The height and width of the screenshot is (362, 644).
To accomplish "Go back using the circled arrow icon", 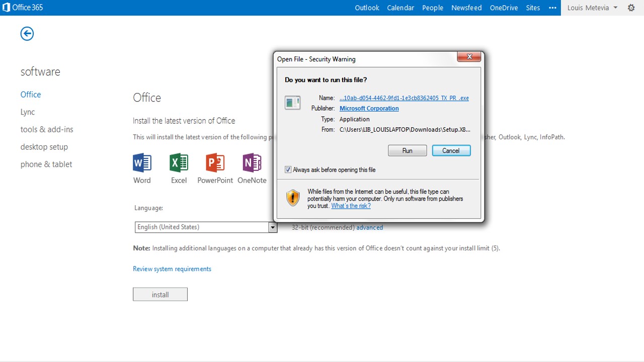I will [x=27, y=34].
